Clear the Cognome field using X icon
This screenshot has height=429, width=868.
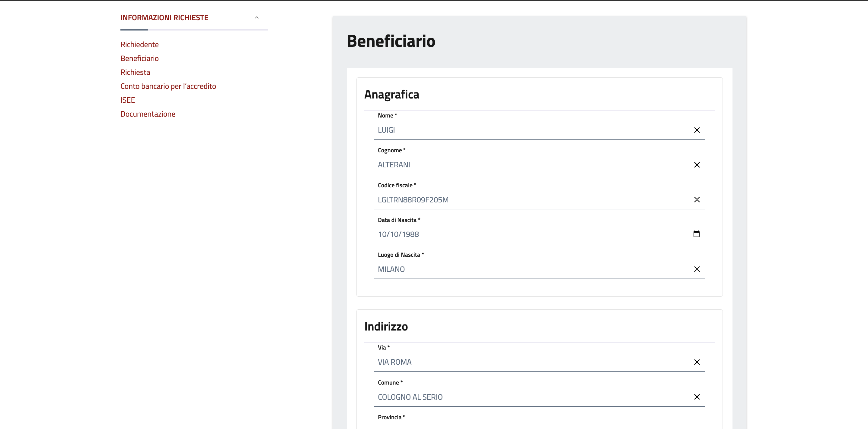[697, 165]
